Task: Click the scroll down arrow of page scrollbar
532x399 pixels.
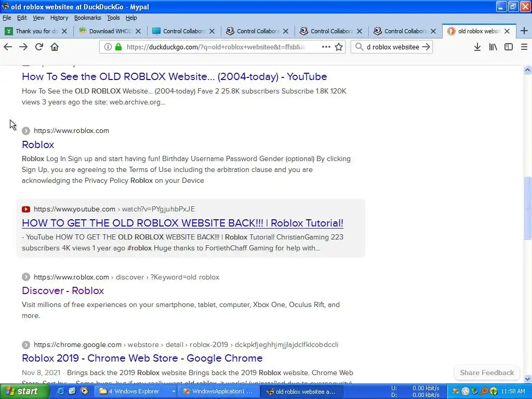Action: coord(527,379)
